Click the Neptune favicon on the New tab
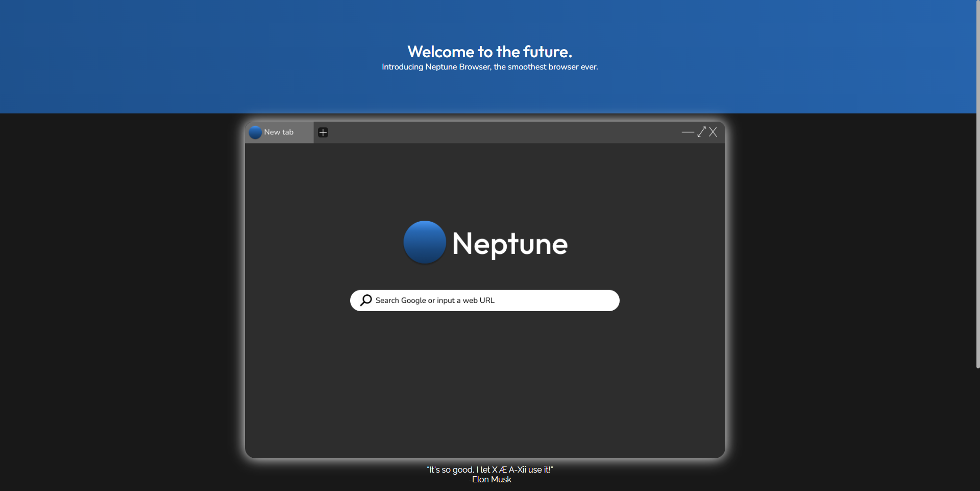This screenshot has width=980, height=491. (x=255, y=132)
